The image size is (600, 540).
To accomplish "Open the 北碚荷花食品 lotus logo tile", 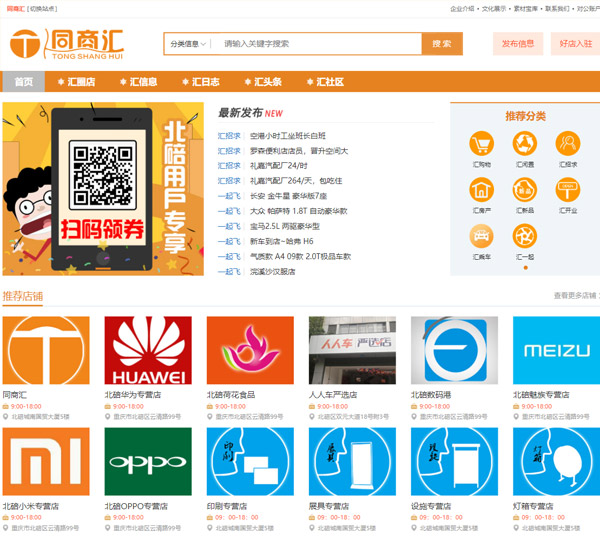I will [x=250, y=350].
